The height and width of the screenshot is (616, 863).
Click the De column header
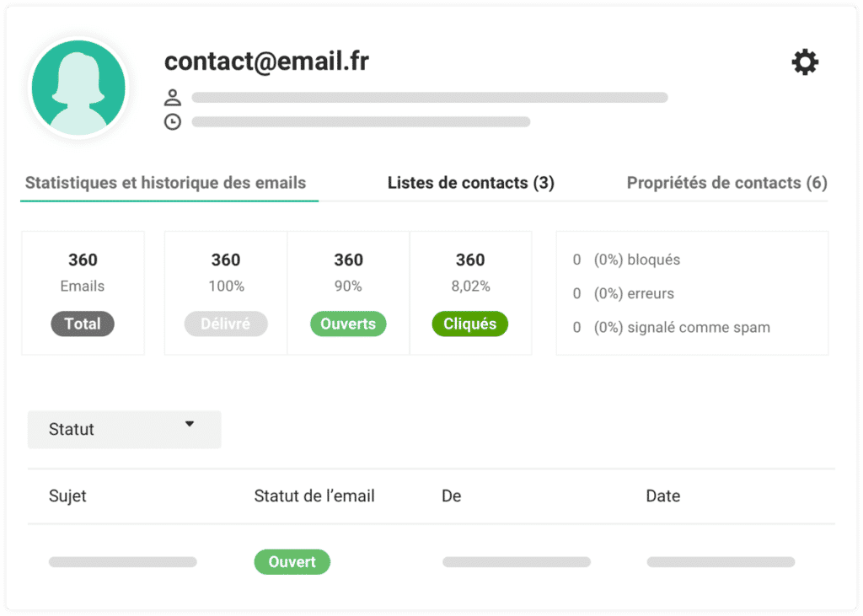pyautogui.click(x=452, y=496)
